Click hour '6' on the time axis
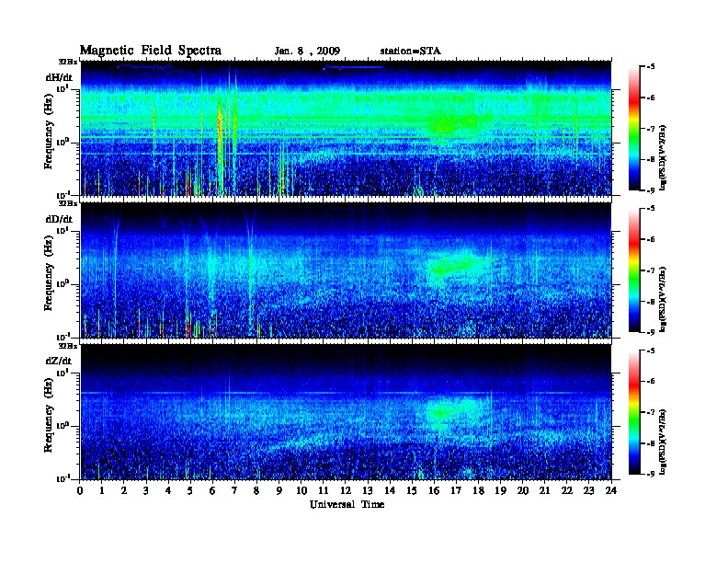728x563 pixels. click(213, 490)
